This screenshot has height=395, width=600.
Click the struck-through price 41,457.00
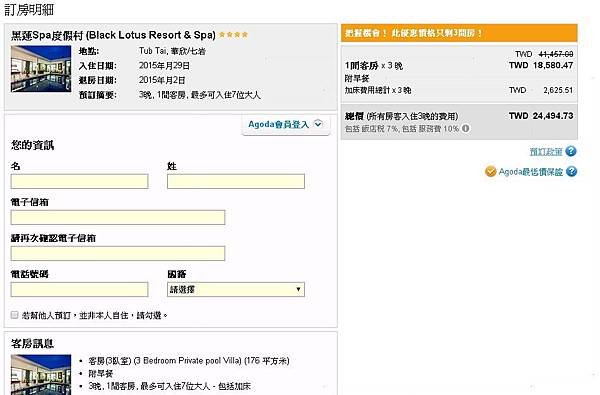click(556, 54)
